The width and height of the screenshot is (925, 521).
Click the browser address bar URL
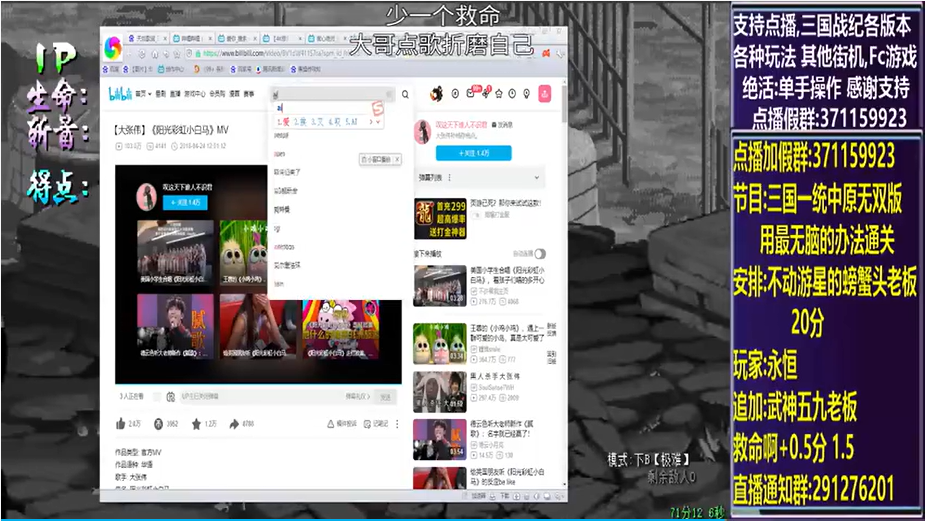pyautogui.click(x=273, y=54)
